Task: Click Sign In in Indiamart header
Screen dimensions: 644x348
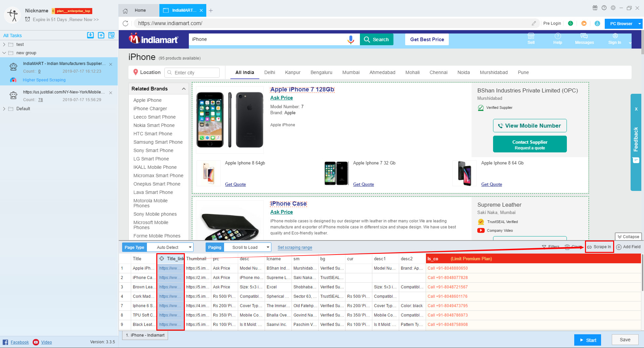Action: coord(615,39)
